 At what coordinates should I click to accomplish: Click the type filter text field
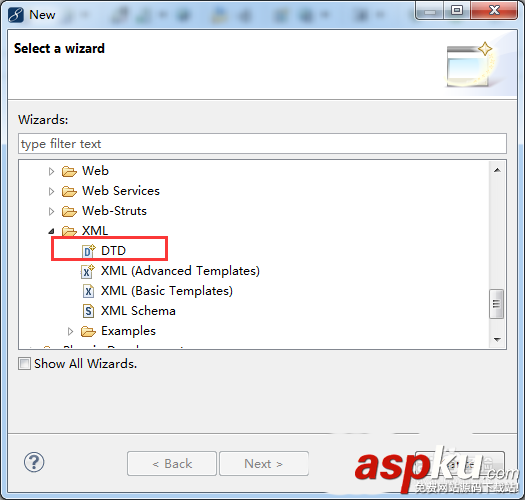262,144
